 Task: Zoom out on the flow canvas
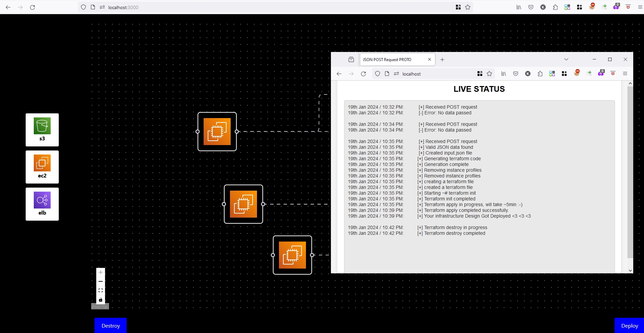(101, 281)
